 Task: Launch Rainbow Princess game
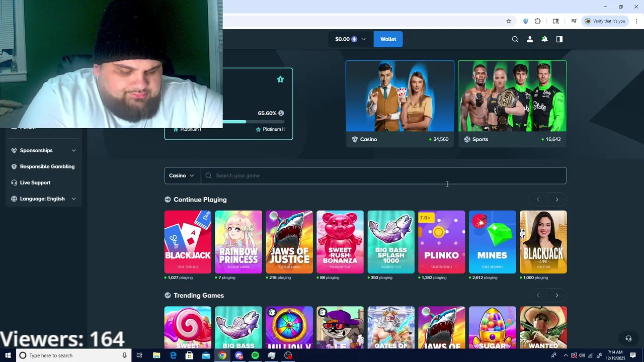pyautogui.click(x=238, y=242)
